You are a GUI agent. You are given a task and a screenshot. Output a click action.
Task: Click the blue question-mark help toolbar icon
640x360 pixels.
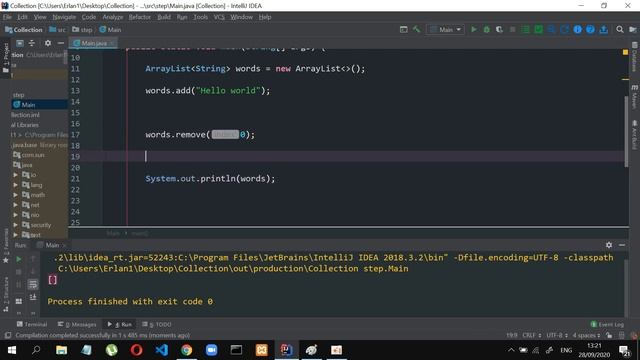(590, 29)
